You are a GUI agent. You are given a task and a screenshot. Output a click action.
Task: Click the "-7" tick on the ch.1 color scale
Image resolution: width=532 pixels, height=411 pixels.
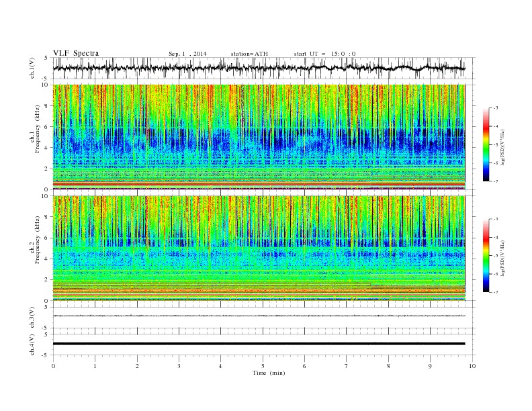[x=496, y=181]
